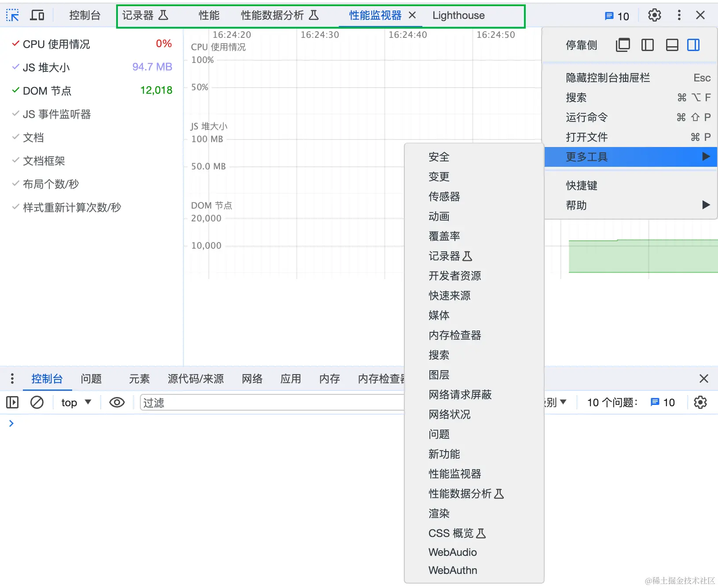Click the blue issues badge in console toolbar
718x588 pixels.
663,402
